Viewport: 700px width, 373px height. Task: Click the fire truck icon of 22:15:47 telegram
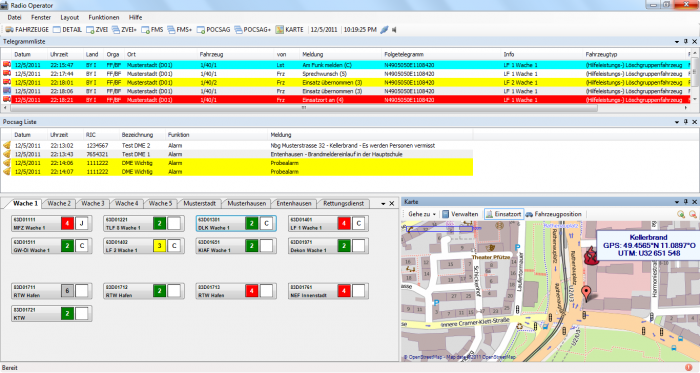7,65
